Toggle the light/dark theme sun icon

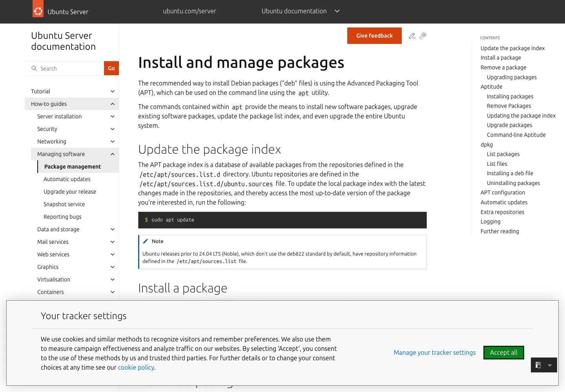[423, 36]
